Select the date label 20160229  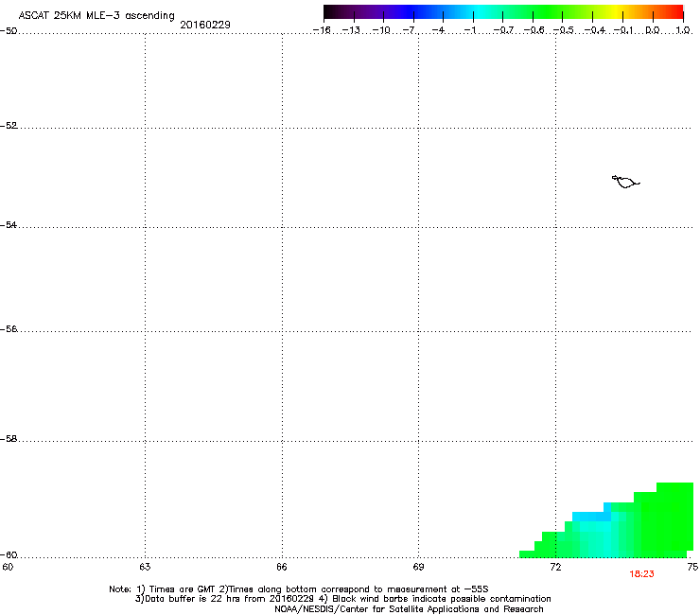point(205,25)
